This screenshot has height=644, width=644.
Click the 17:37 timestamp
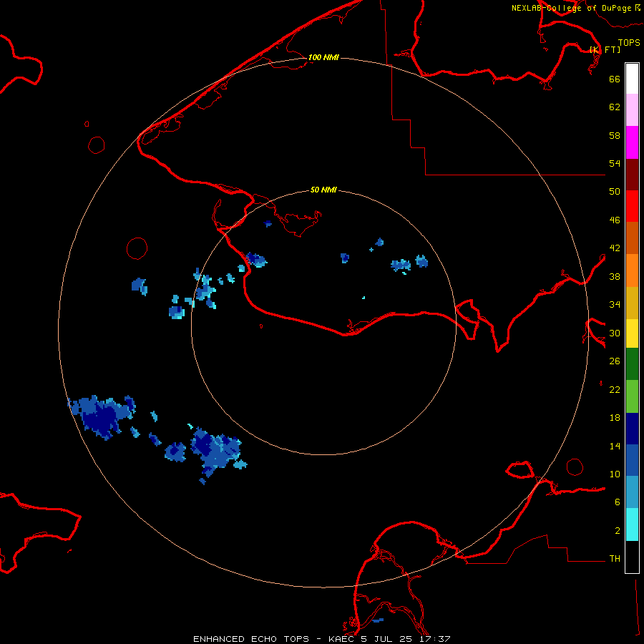click(x=434, y=639)
